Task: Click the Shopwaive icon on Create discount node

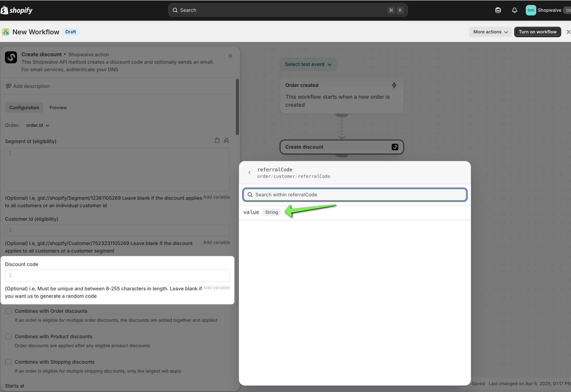Action: point(395,147)
